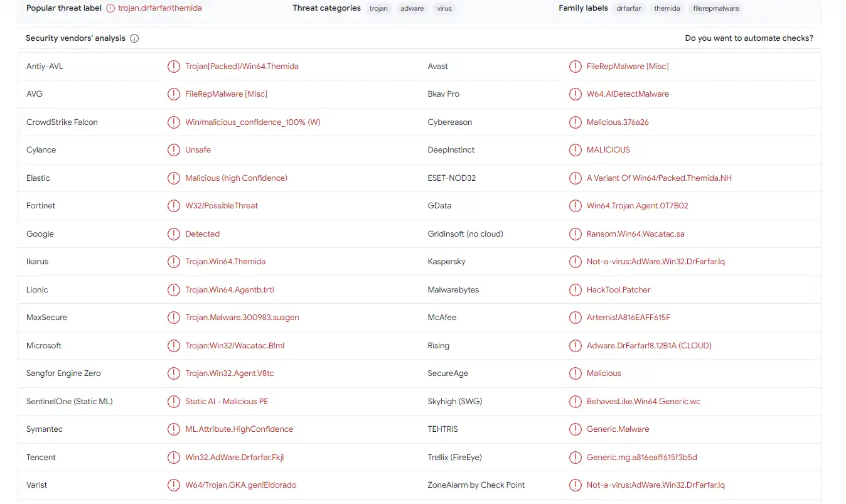The image size is (846, 504).
Task: Click the alert icon in the CrowdStrike Falcon row
Action: click(173, 122)
